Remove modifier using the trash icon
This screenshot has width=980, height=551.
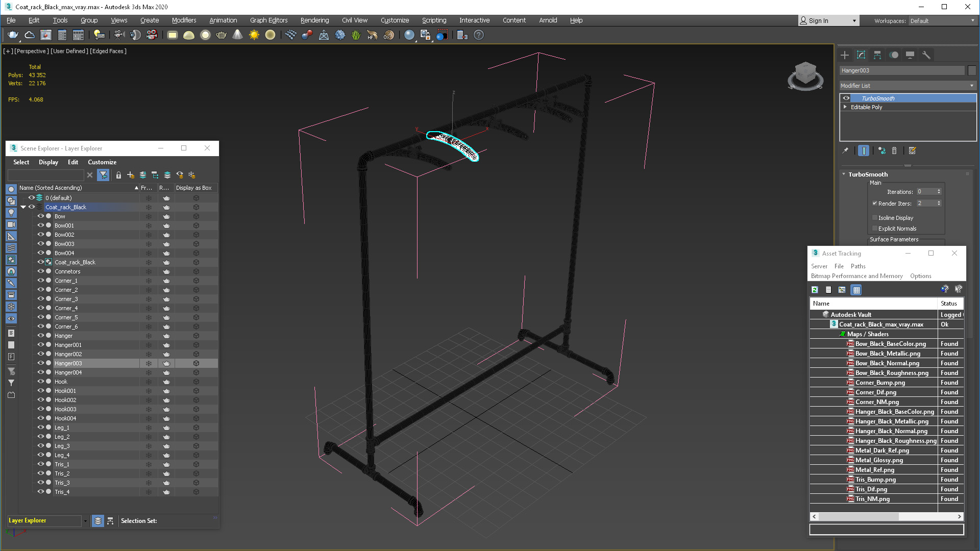tap(894, 151)
